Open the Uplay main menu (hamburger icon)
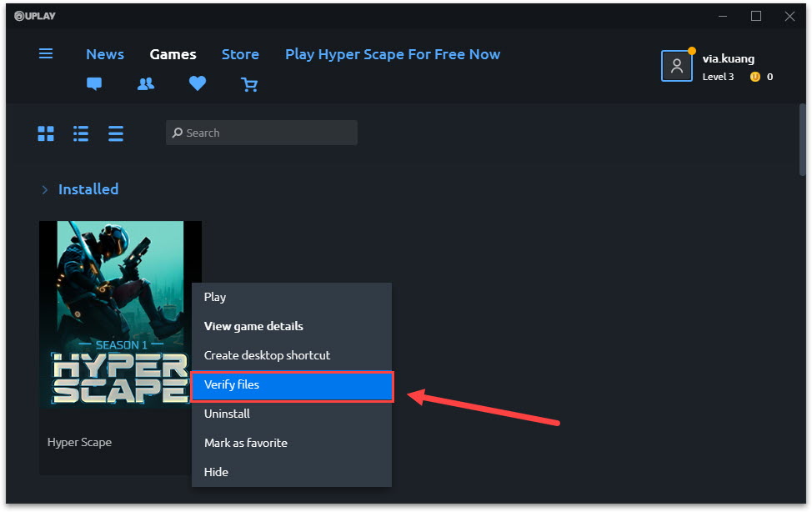This screenshot has height=512, width=812. tap(46, 53)
